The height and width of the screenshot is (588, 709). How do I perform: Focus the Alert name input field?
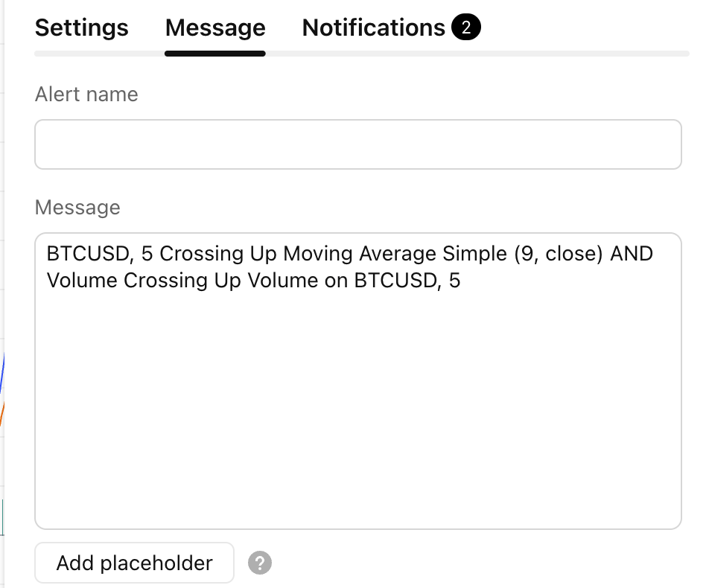tap(357, 144)
